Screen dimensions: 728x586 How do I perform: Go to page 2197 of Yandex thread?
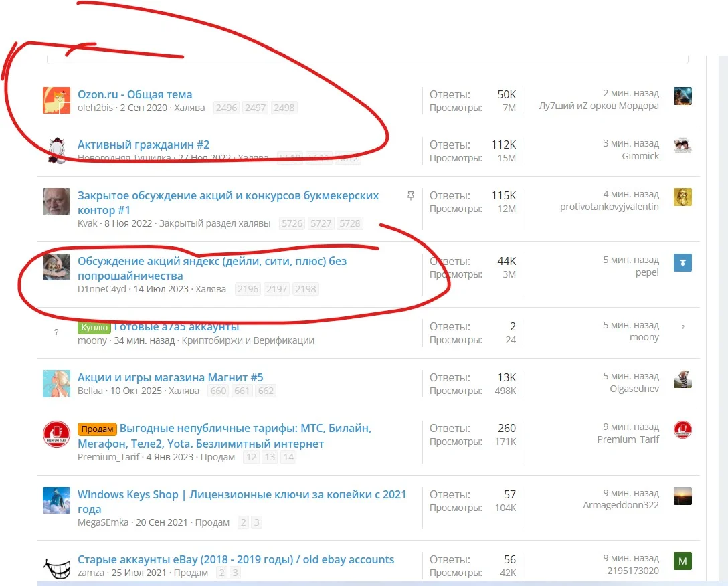277,289
